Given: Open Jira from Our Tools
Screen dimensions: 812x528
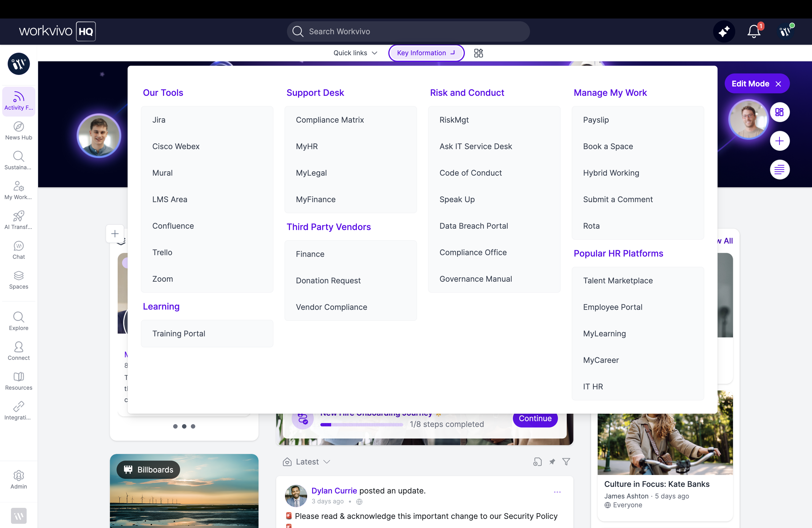Looking at the screenshot, I should pos(207,120).
